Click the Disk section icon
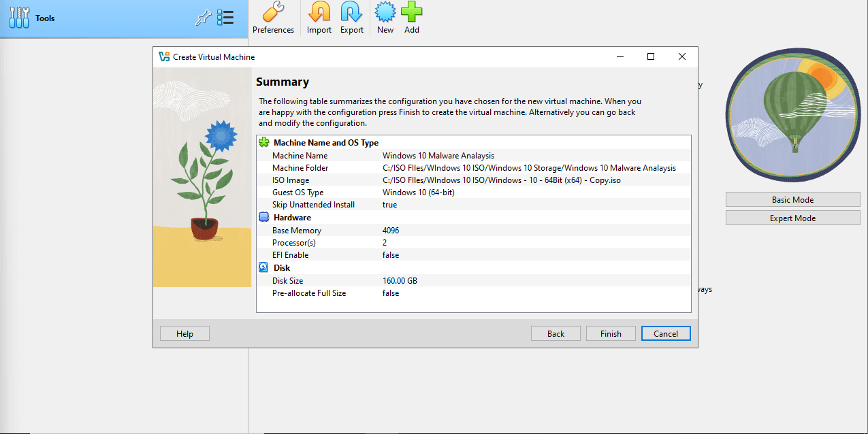This screenshot has width=868, height=434. tap(264, 268)
